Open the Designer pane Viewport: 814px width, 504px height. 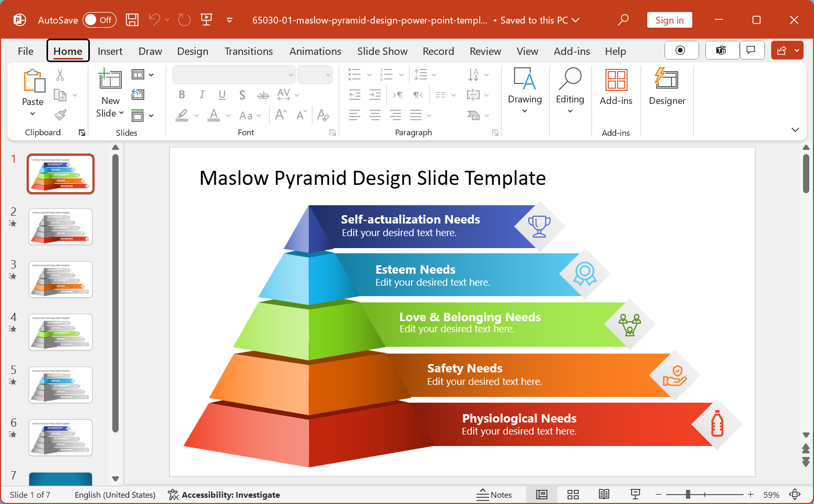[x=667, y=87]
